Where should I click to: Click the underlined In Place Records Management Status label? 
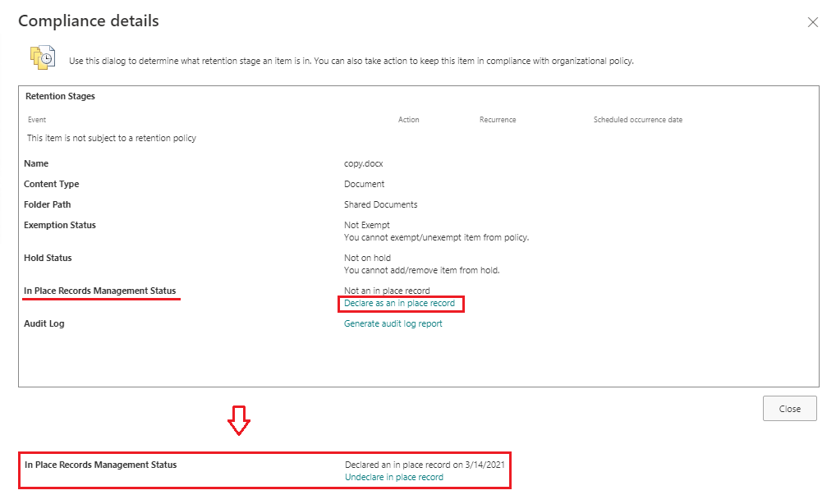101,291
